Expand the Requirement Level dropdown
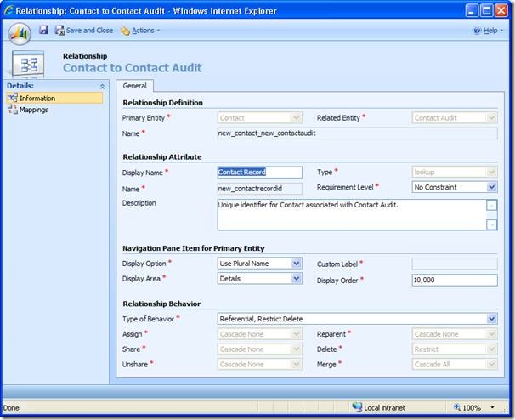This screenshot has height=420, width=515. [491, 187]
